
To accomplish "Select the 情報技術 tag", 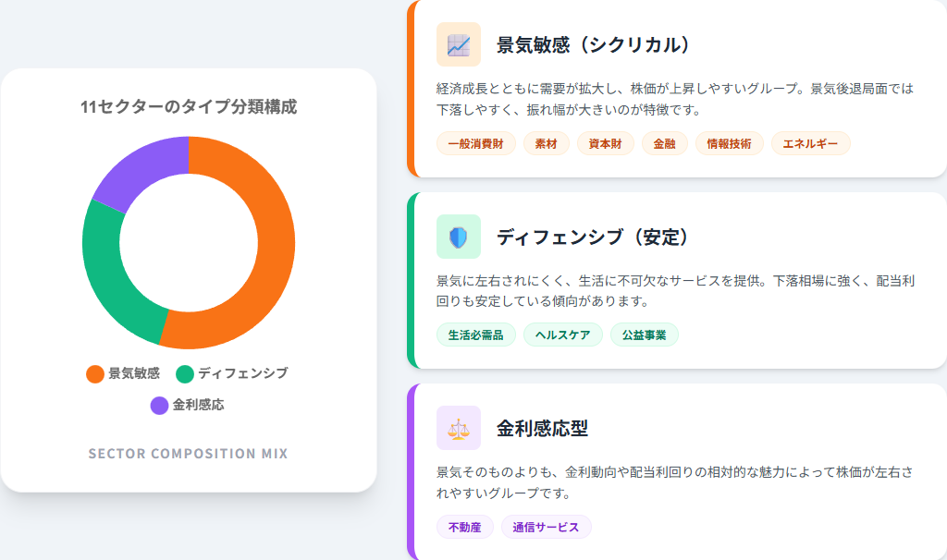I will coord(729,143).
